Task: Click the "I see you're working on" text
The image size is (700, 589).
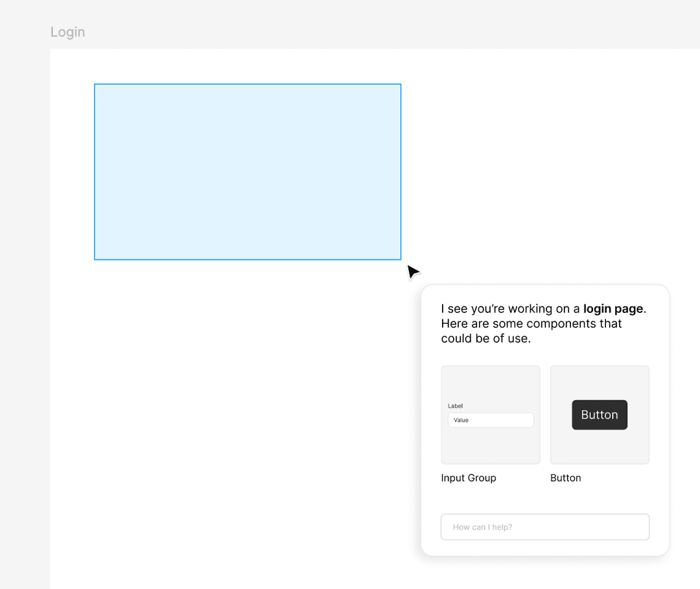Action: click(506, 308)
